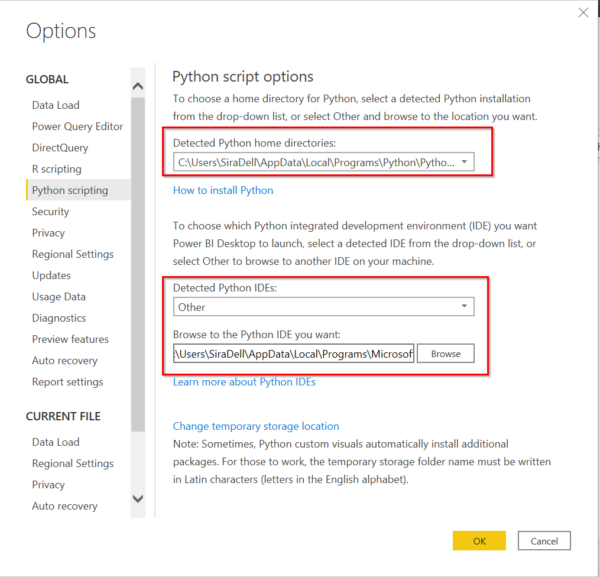The width and height of the screenshot is (600, 577).
Task: Open Privacy under CURRENT FILE
Action: 48,484
